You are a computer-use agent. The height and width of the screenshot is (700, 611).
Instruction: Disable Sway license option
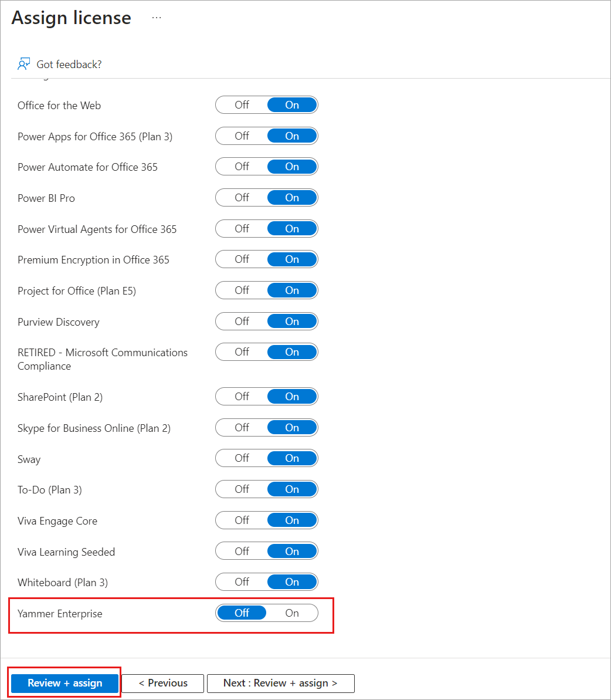[242, 458]
